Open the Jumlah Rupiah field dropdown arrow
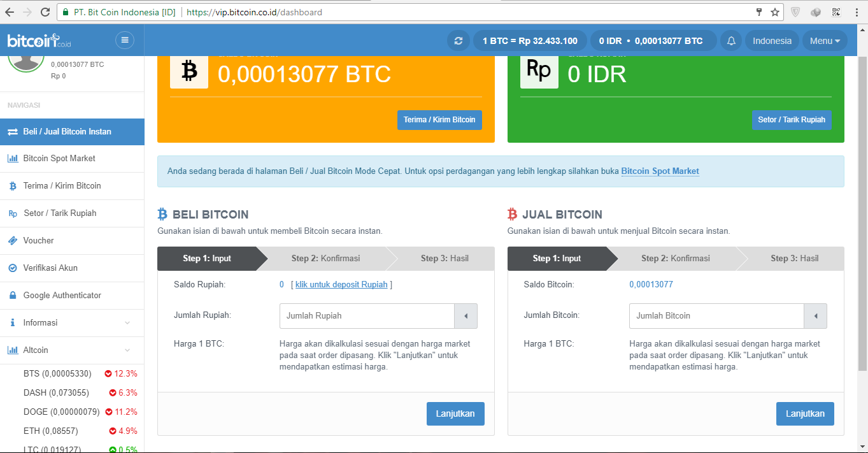The image size is (868, 453). point(466,316)
